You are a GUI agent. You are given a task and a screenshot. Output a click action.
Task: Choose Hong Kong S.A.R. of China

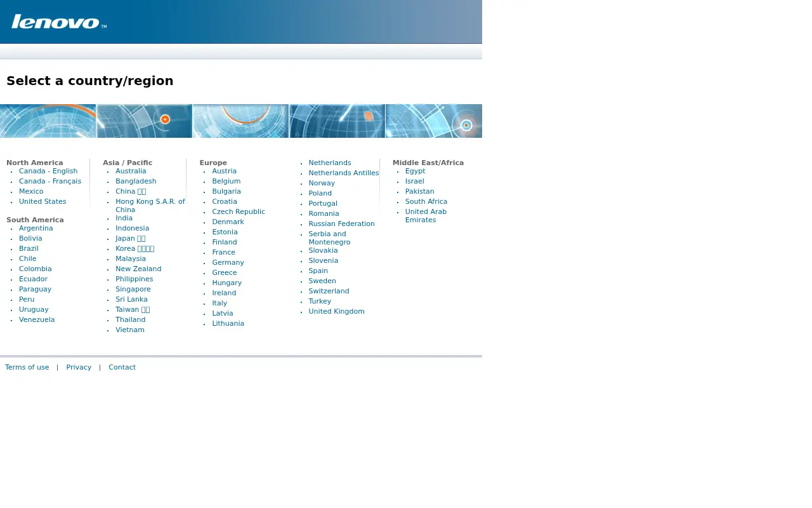(x=150, y=205)
